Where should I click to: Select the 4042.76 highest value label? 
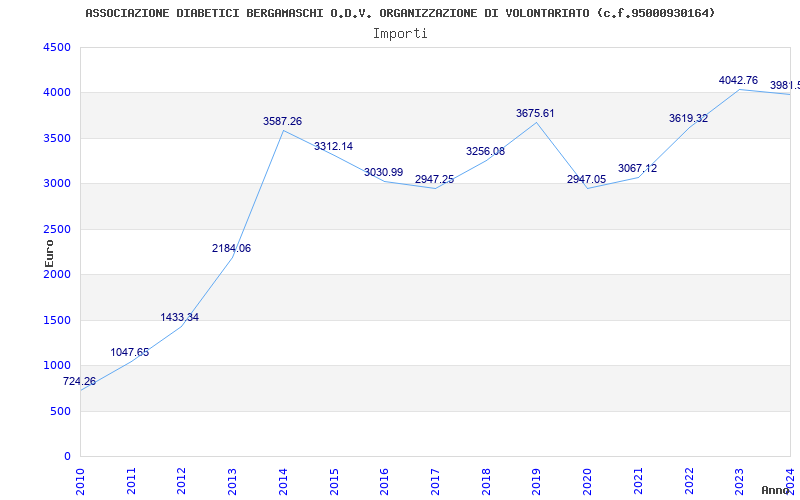click(x=738, y=80)
